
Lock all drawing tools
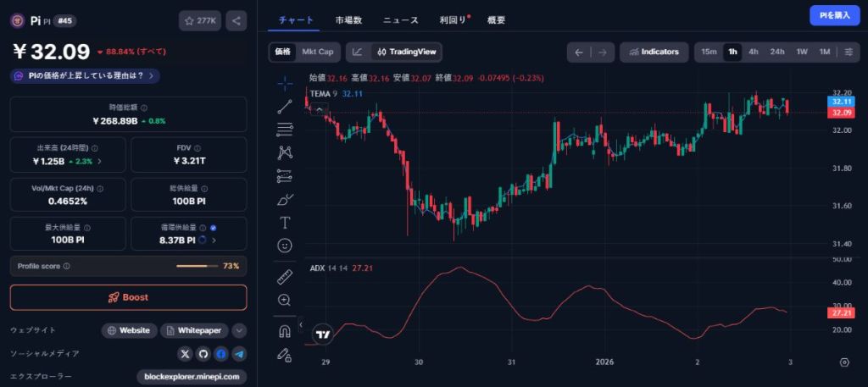[285, 354]
